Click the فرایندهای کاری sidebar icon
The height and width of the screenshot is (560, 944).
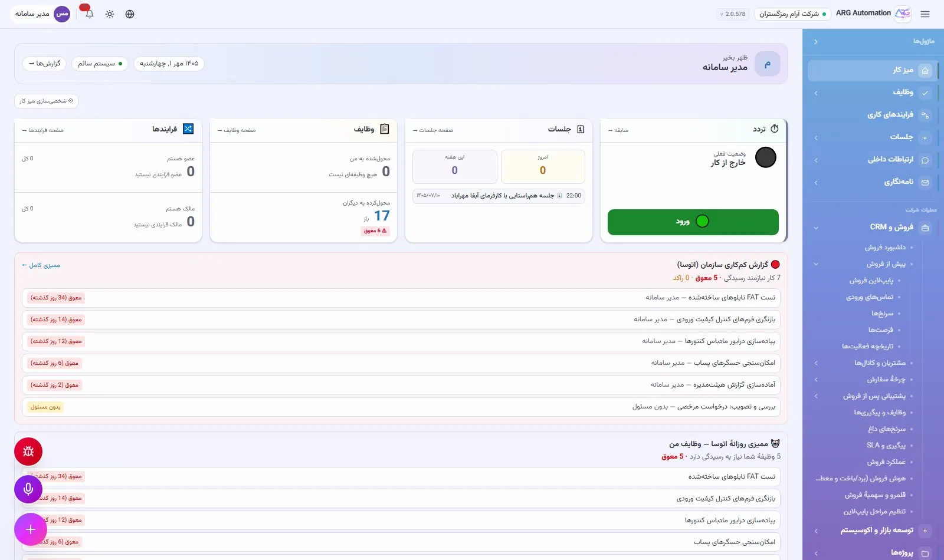click(x=925, y=115)
